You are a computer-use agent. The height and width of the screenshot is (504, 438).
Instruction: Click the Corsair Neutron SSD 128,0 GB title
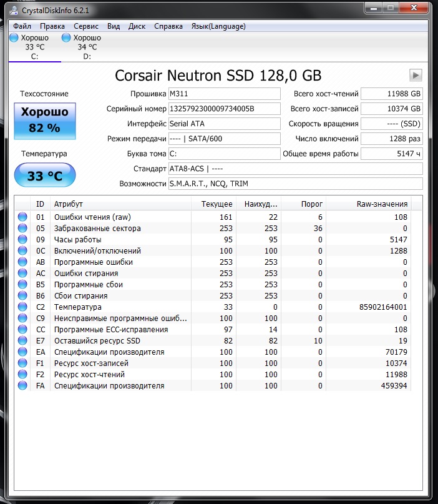pos(218,76)
